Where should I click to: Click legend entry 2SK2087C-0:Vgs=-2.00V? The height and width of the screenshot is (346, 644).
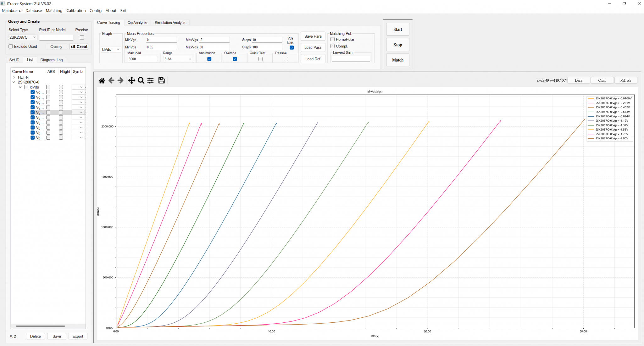[610, 138]
